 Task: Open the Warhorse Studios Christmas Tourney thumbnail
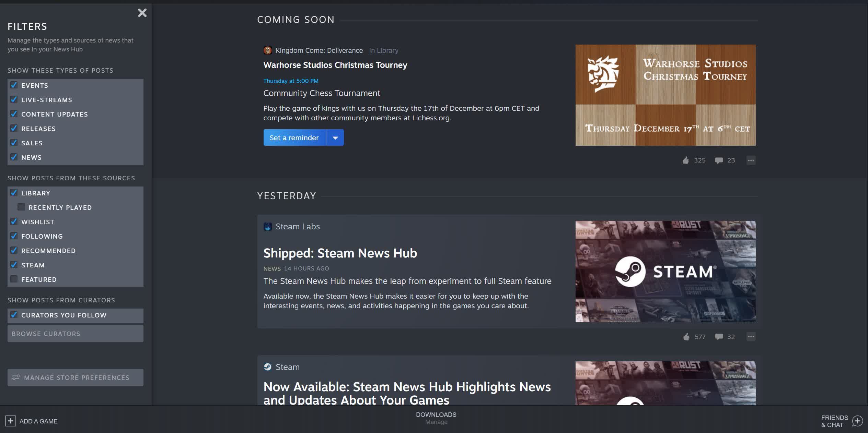pos(665,95)
